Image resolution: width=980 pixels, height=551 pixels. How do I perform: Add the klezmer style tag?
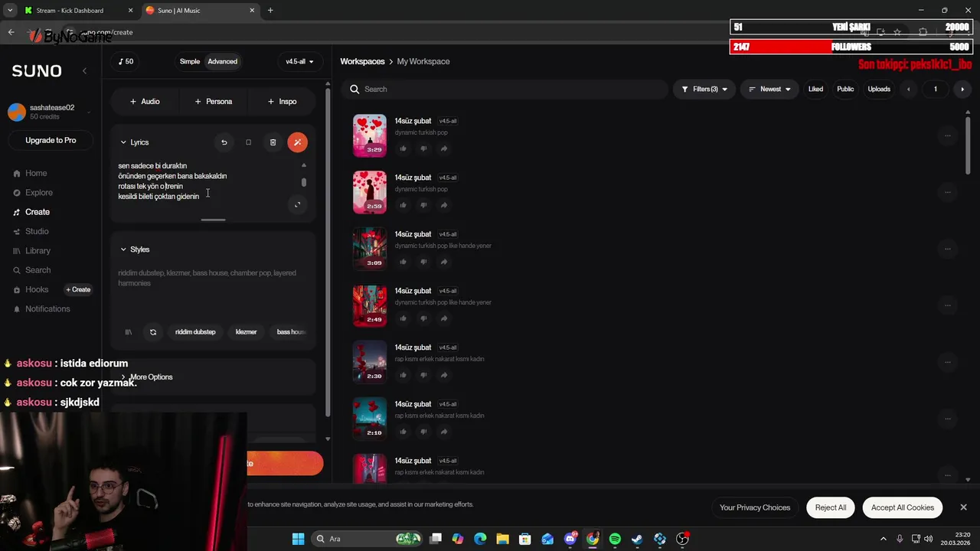coord(246,332)
